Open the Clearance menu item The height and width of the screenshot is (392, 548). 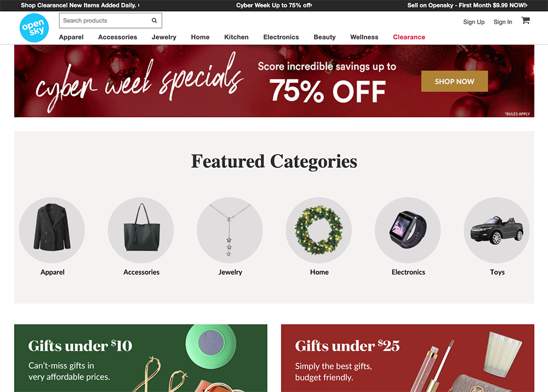coord(409,37)
